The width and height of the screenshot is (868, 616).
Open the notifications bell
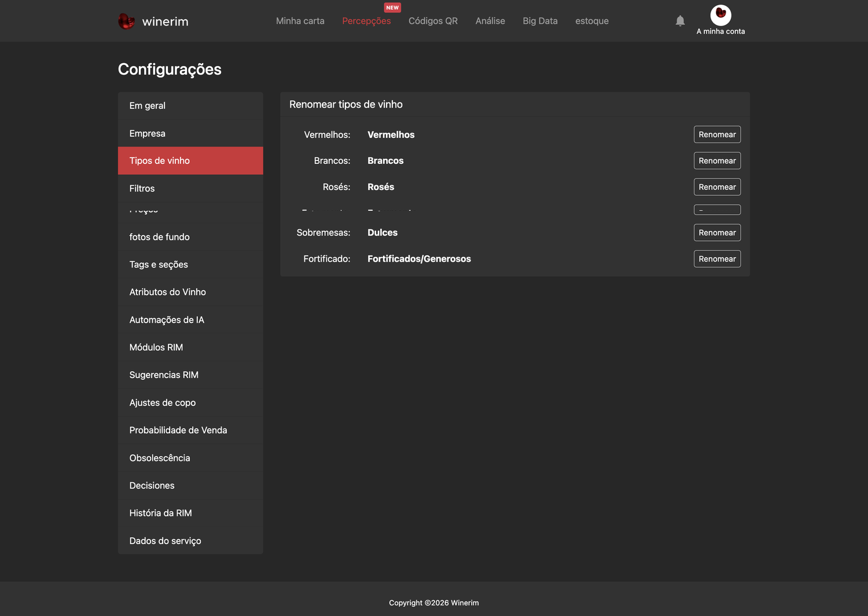(x=680, y=21)
